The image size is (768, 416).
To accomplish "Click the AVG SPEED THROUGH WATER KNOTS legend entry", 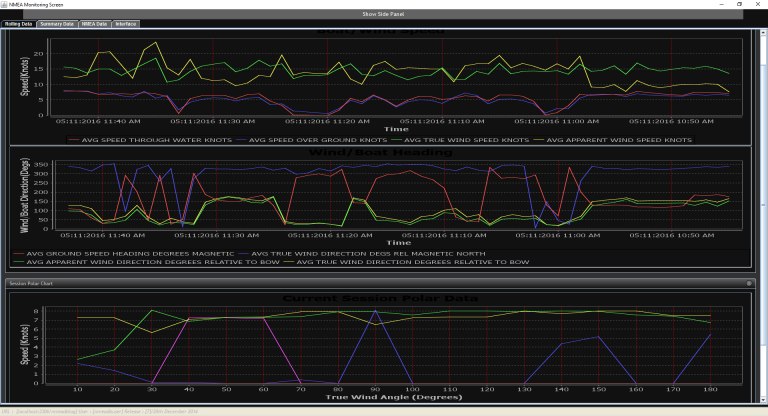I will tap(150, 140).
